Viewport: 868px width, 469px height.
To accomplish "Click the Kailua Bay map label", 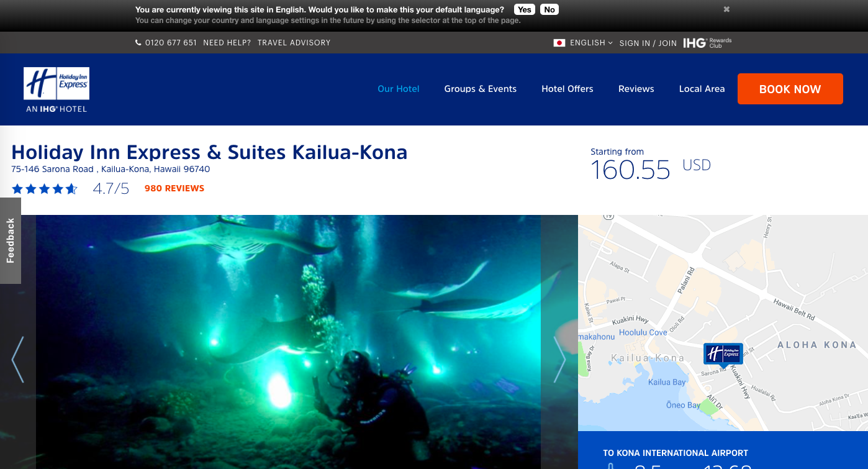I will pos(667,382).
